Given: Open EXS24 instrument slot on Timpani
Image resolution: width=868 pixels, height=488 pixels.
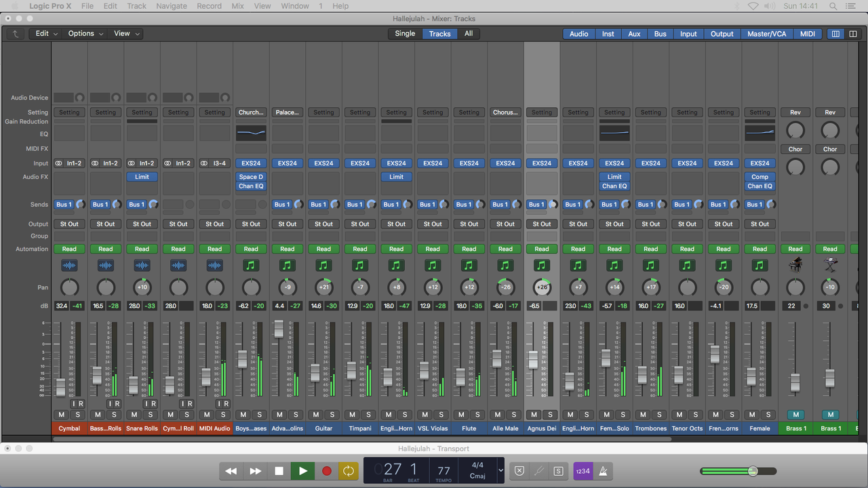Looking at the screenshot, I should [360, 163].
